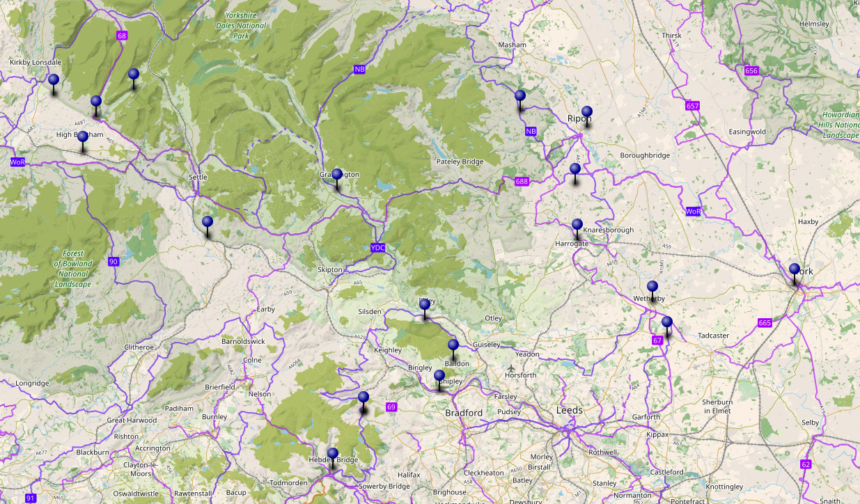Click the Leeds city label
The width and height of the screenshot is (860, 504).
pyautogui.click(x=569, y=410)
